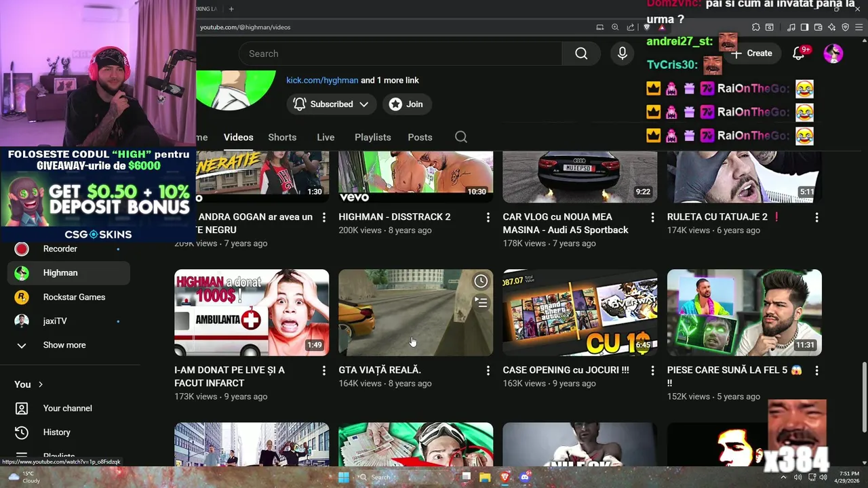The width and height of the screenshot is (868, 488).
Task: Expand the You section chevron
Action: 40,384
